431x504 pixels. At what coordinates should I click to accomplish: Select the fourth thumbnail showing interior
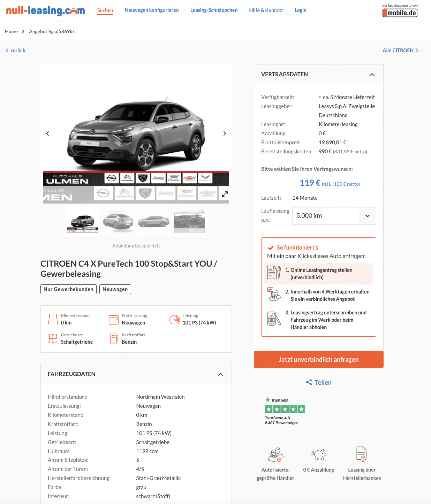[189, 221]
